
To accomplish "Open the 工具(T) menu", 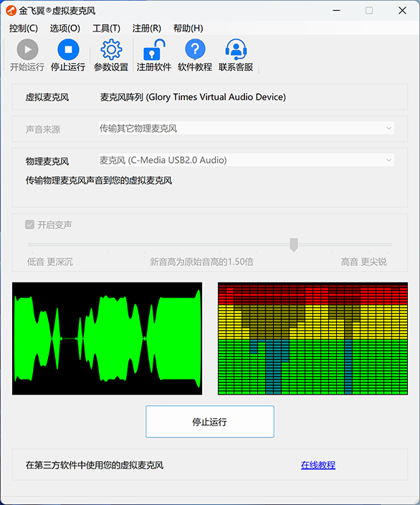I will click(106, 29).
